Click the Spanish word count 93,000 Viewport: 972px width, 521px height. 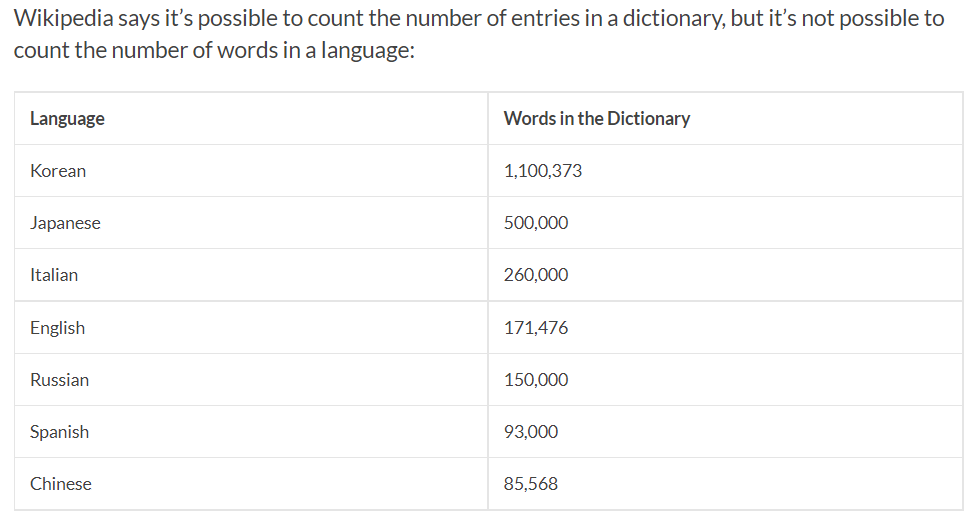click(531, 432)
